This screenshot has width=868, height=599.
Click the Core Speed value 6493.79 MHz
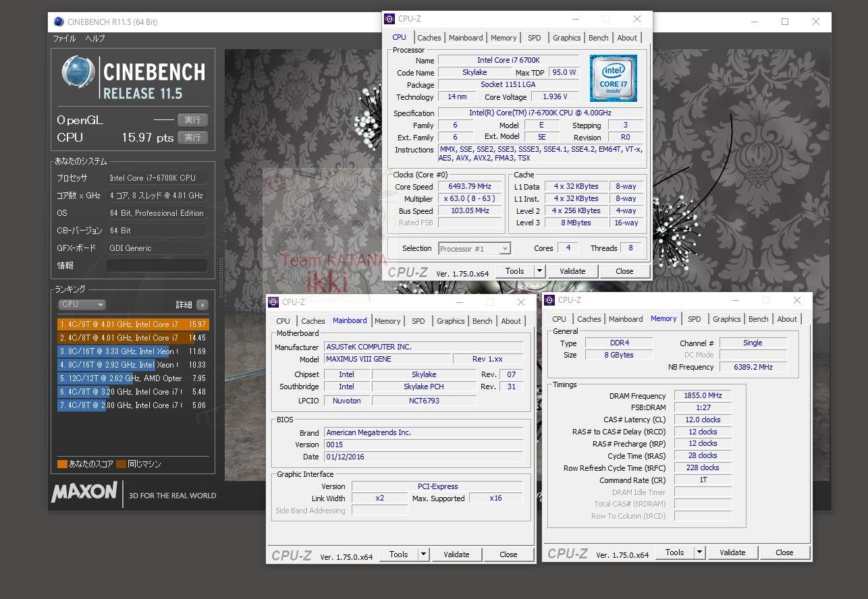(x=470, y=187)
